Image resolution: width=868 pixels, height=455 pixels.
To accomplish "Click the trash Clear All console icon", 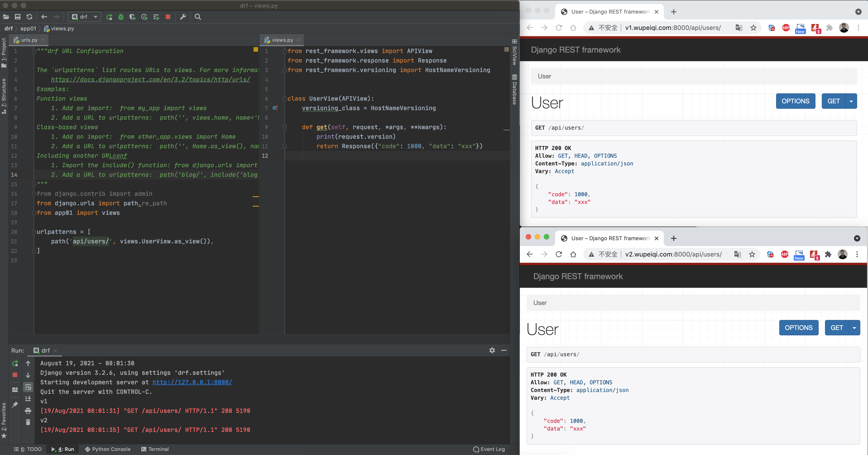I will click(28, 422).
